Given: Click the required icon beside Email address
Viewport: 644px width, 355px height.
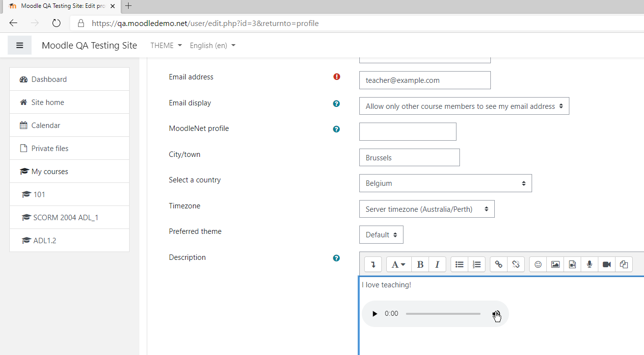Looking at the screenshot, I should (x=337, y=76).
